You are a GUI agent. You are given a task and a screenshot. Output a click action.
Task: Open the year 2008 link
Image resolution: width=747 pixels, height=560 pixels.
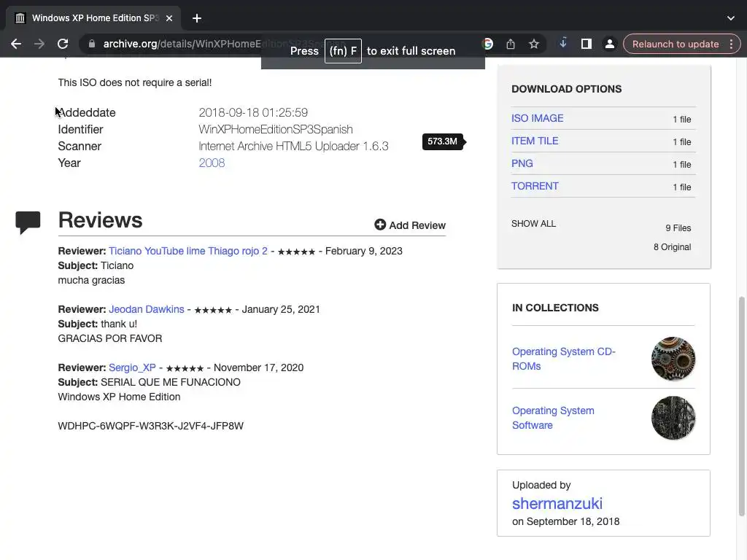click(212, 163)
